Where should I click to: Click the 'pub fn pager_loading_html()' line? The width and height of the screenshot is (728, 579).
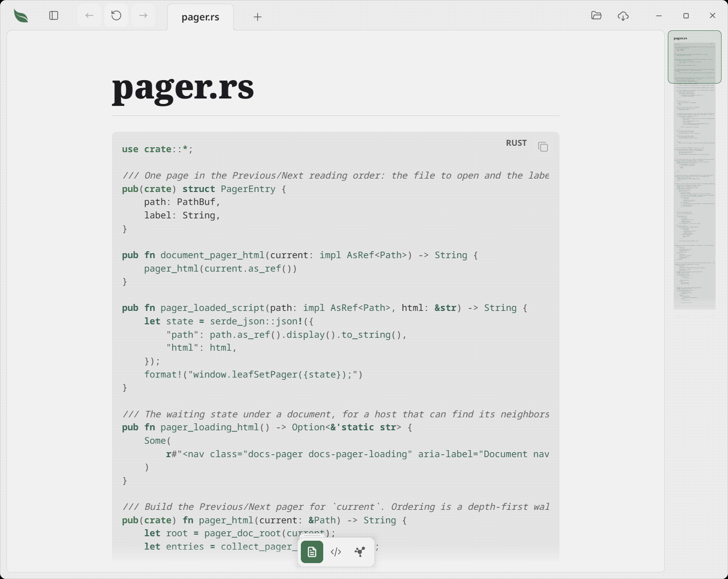(267, 427)
